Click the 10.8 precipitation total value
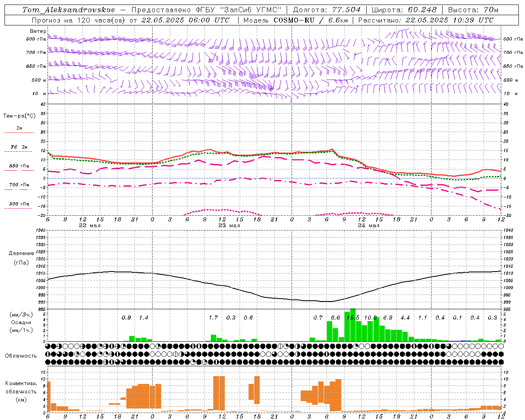The width and height of the screenshot is (525, 420). [370, 318]
